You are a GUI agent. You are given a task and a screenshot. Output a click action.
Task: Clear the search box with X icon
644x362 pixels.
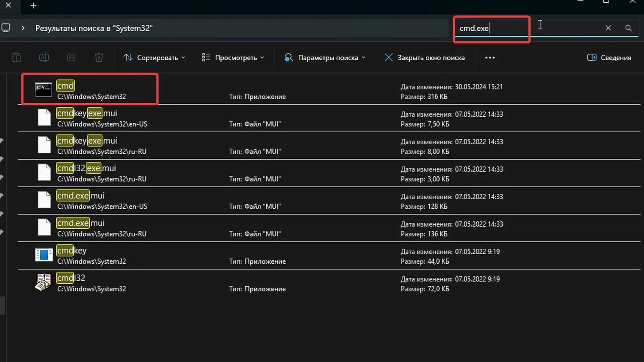click(x=608, y=28)
